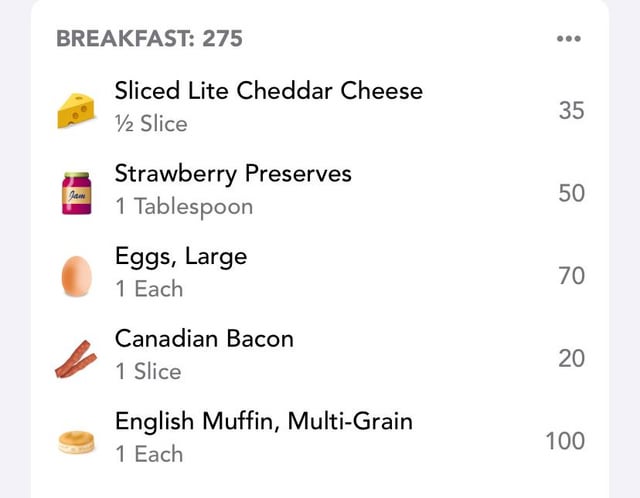
Task: Tap the ½ Slice serving size
Action: pyautogui.click(x=151, y=124)
